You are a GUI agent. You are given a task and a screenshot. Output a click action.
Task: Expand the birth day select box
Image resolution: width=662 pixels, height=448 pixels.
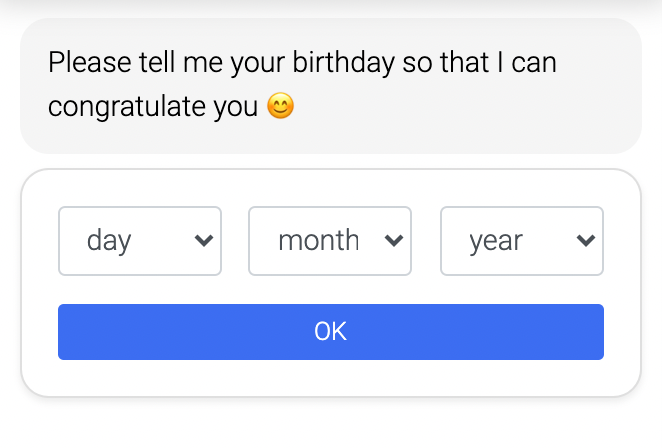(x=139, y=241)
